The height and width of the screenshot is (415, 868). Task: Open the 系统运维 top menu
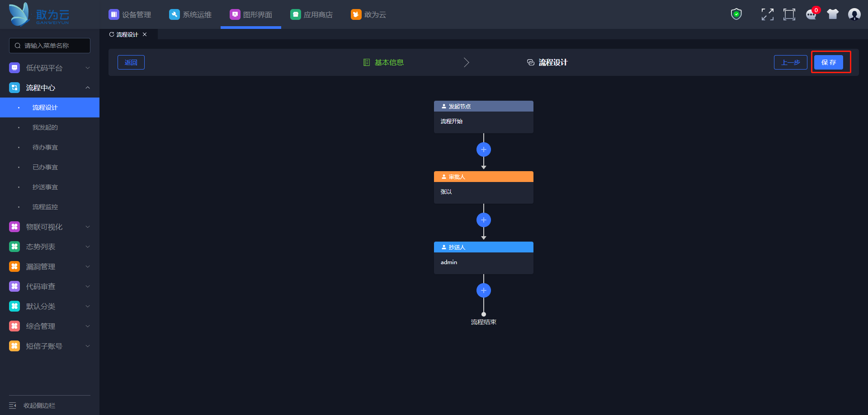pyautogui.click(x=190, y=14)
